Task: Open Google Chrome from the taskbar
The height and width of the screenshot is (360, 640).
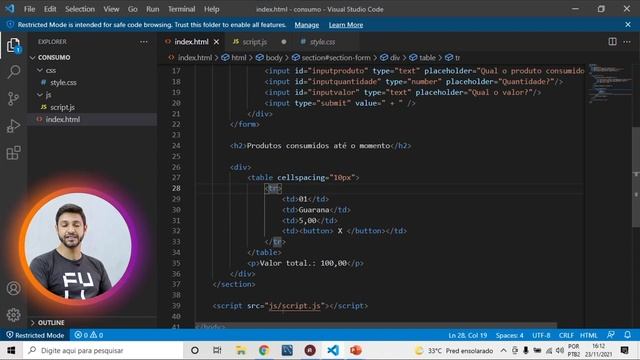Action: (264, 350)
